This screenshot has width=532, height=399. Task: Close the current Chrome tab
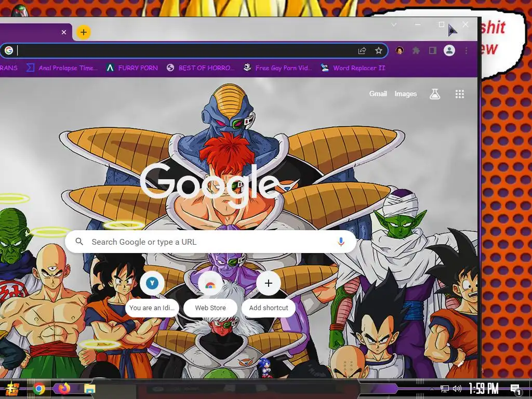[x=64, y=32]
